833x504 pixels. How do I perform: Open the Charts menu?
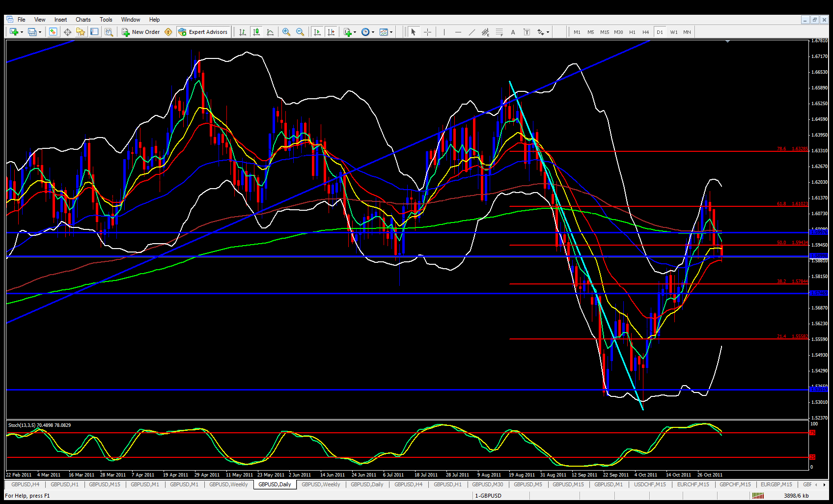point(83,20)
